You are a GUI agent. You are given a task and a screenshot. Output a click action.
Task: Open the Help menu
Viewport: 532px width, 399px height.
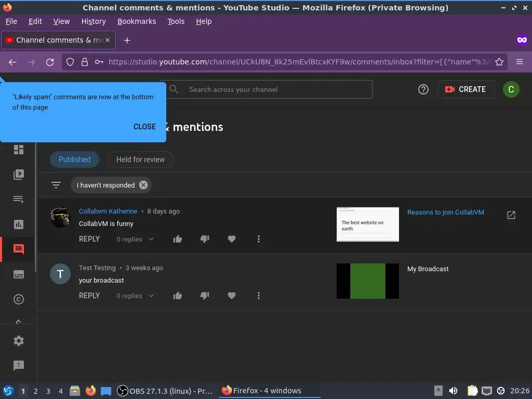point(204,21)
